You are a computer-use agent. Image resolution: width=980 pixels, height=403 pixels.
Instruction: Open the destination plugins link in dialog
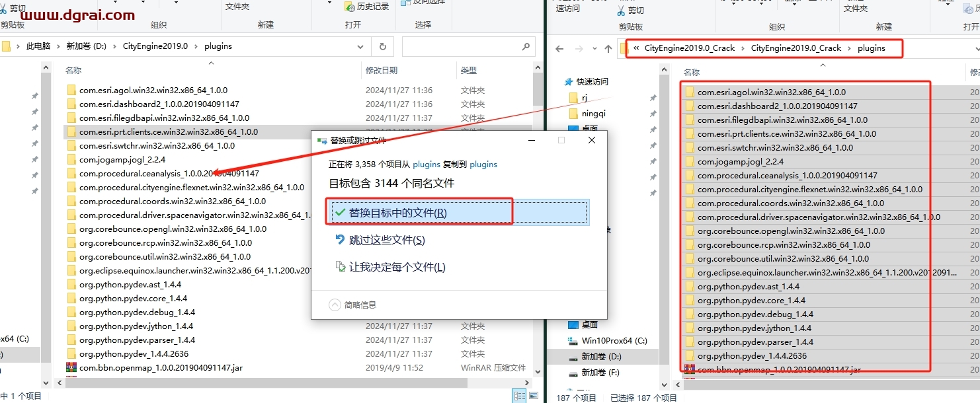tap(483, 164)
